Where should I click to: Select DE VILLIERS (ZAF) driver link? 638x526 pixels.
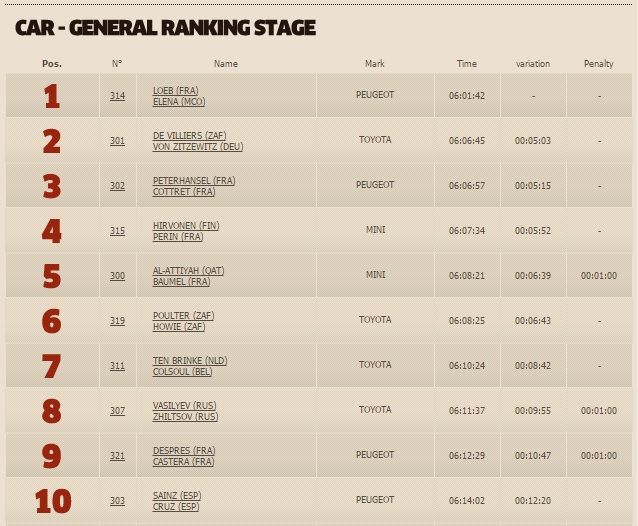click(x=186, y=136)
